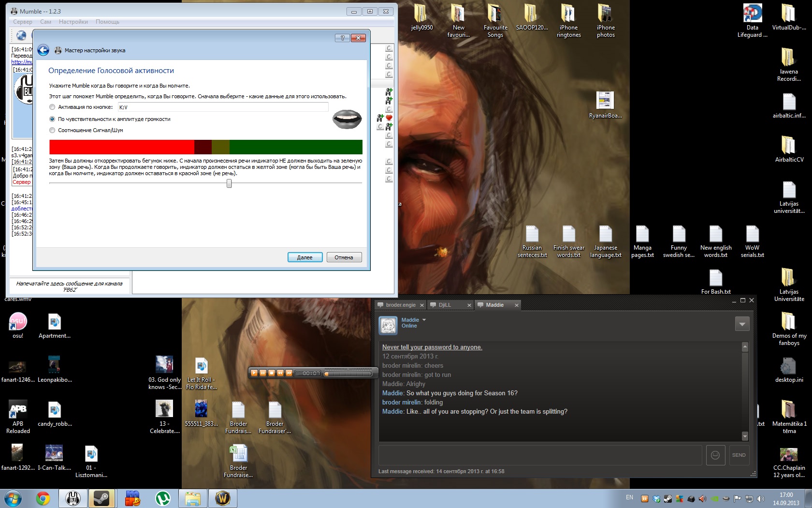Select the For Bash.txt desktop file

pyautogui.click(x=716, y=282)
